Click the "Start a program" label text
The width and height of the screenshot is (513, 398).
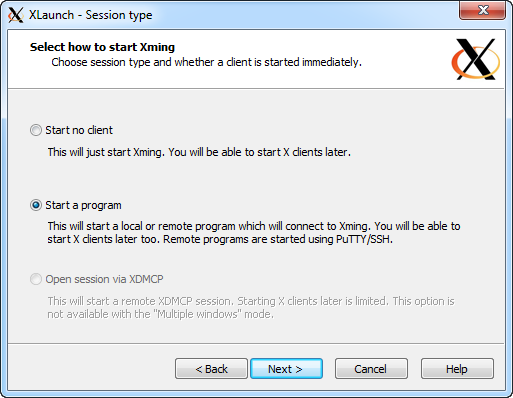coord(83,205)
